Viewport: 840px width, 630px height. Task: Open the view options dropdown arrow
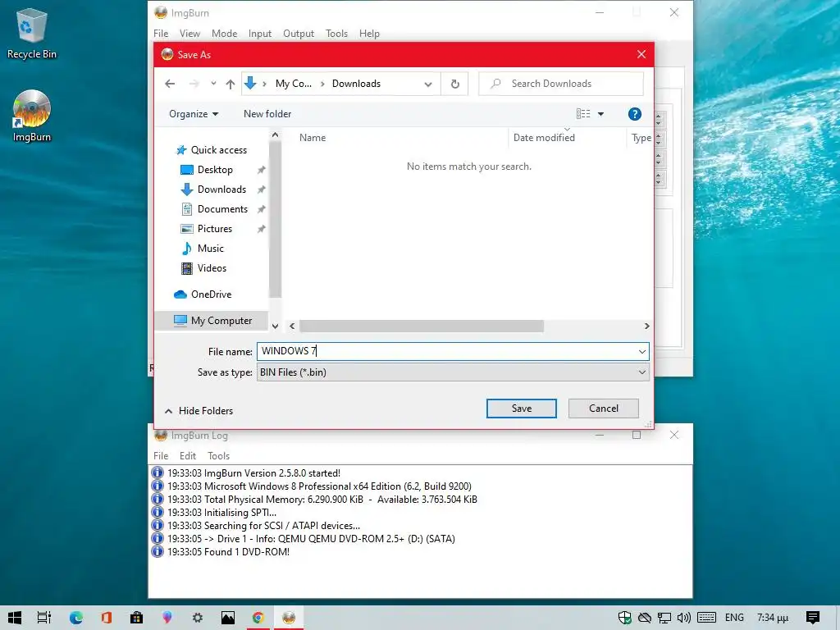(x=600, y=114)
